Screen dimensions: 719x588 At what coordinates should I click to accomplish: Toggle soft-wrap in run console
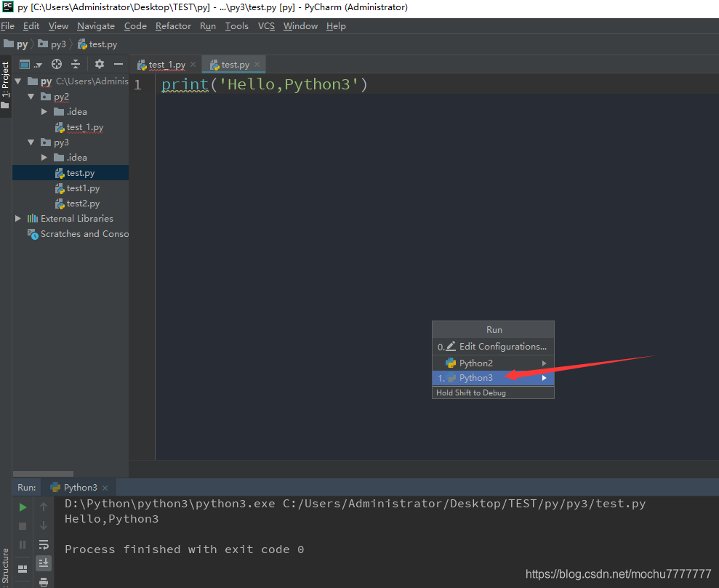(44, 544)
